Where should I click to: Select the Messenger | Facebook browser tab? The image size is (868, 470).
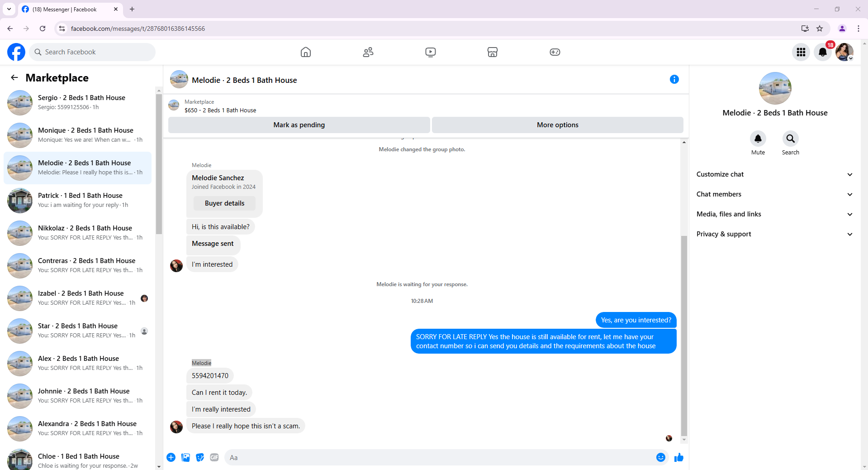coord(70,9)
